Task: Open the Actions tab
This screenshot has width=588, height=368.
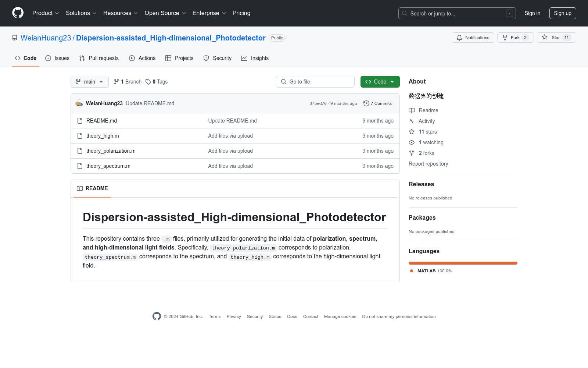Action: tap(142, 58)
